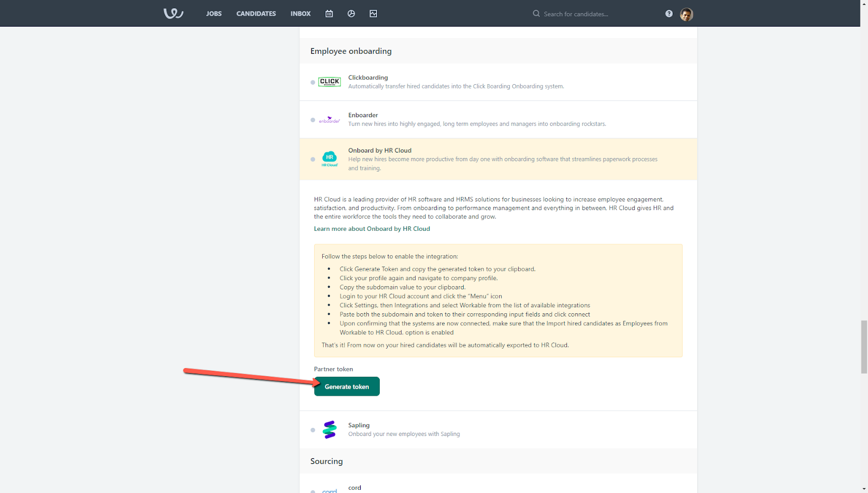Open the reports pie chart icon
868x493 pixels.
pos(351,14)
